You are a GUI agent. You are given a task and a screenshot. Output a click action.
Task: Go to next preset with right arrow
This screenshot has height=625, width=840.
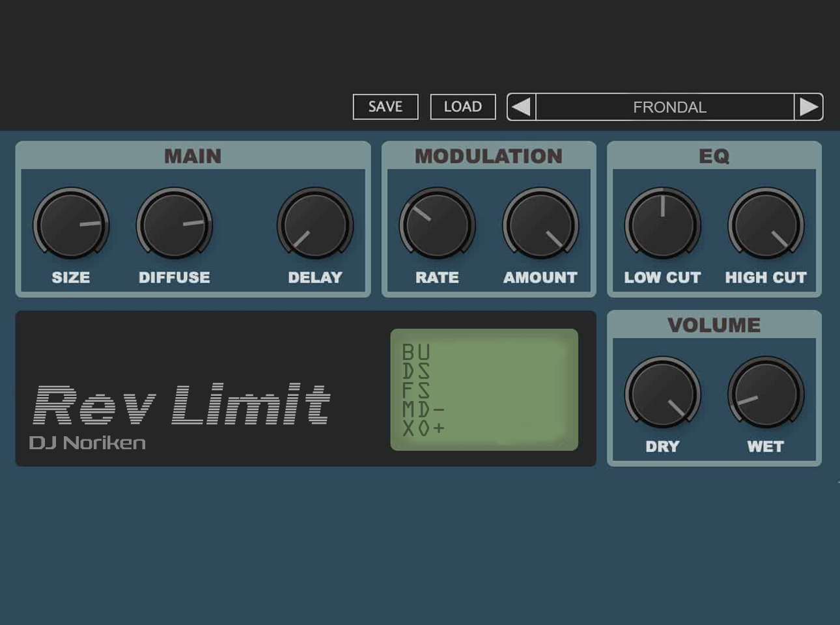click(x=809, y=107)
